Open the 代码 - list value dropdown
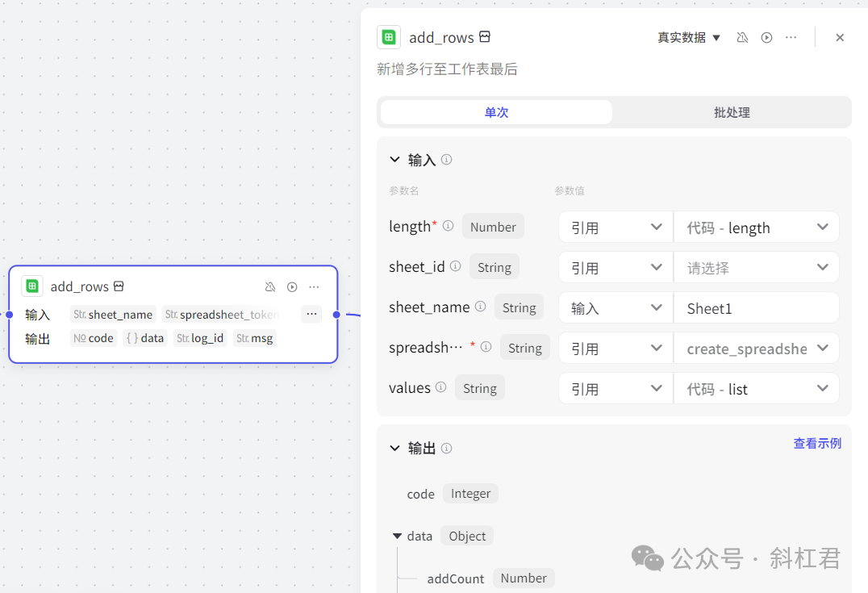 756,389
